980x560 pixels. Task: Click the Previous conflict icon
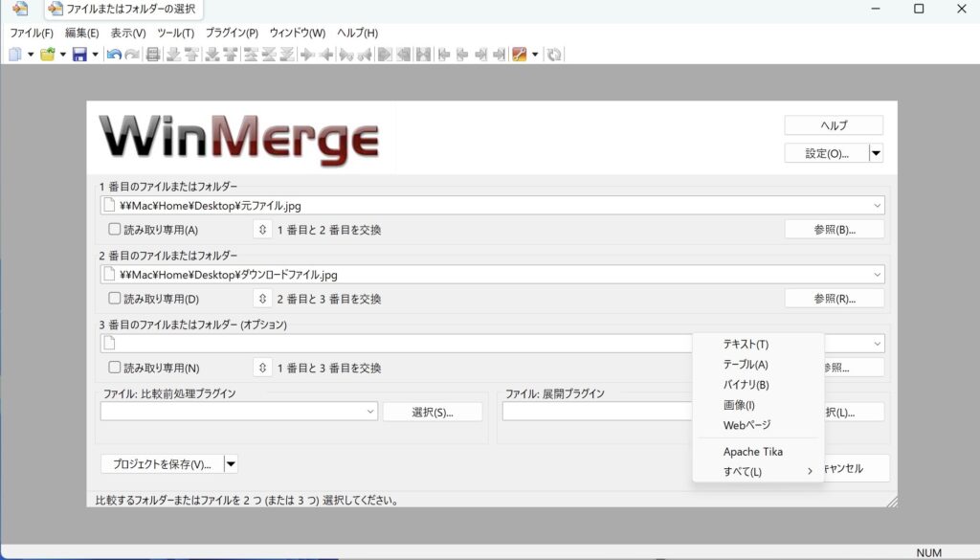(x=231, y=55)
